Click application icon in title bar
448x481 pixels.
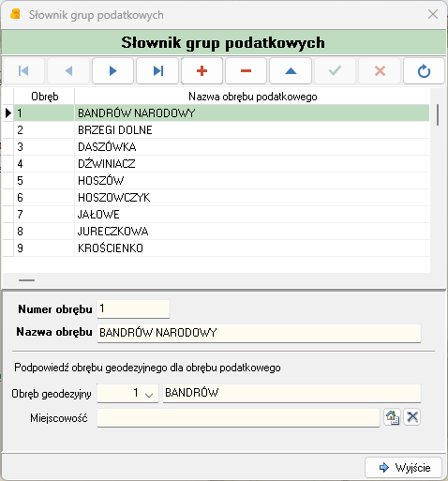[15, 14]
